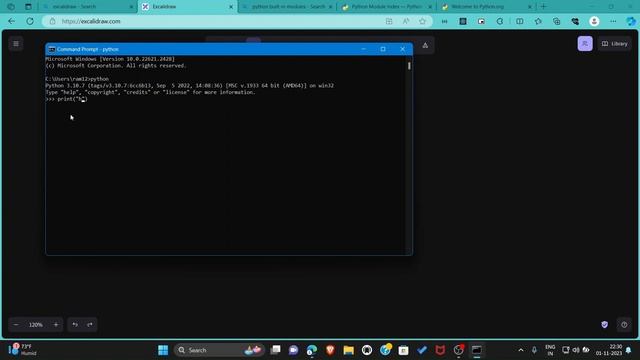Viewport: 640px width, 360px height.
Task: Open the app available icon in the address bar
Action: click(x=389, y=21)
